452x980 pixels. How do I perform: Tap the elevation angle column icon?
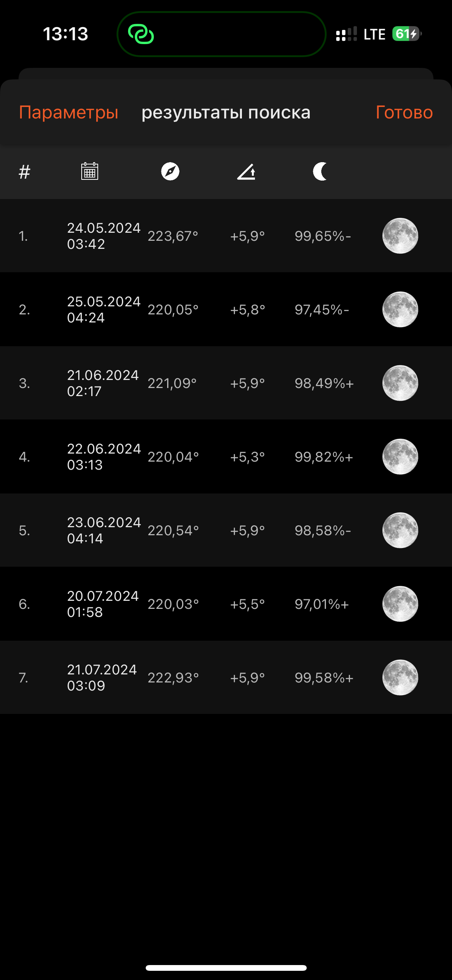pos(246,171)
